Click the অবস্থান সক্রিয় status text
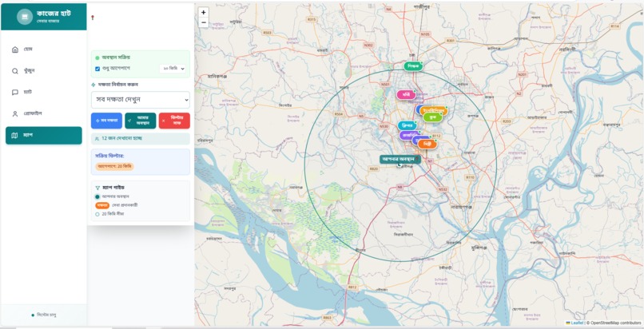The image size is (644, 329). [115, 57]
